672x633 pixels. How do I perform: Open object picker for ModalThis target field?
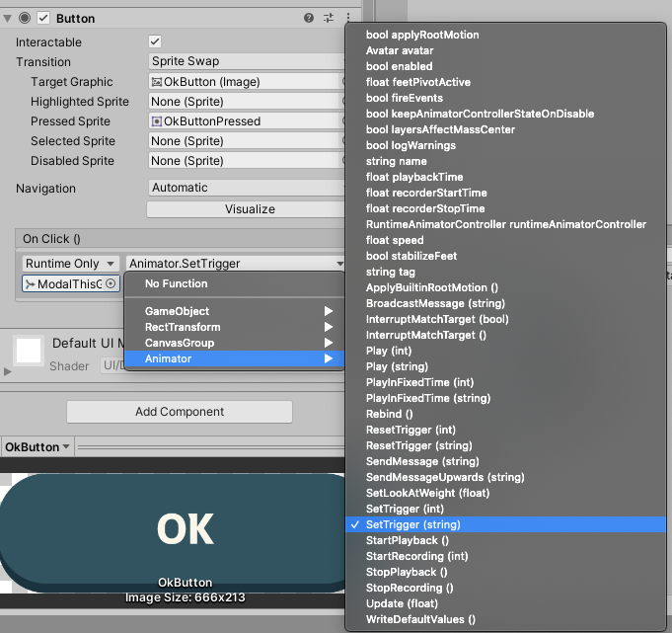(x=111, y=283)
